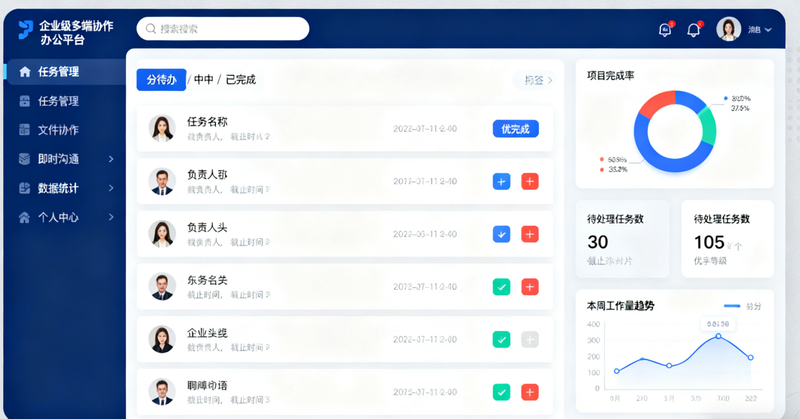The image size is (800, 419).
Task: Click the 企业头绕 task title
Action: tap(207, 333)
